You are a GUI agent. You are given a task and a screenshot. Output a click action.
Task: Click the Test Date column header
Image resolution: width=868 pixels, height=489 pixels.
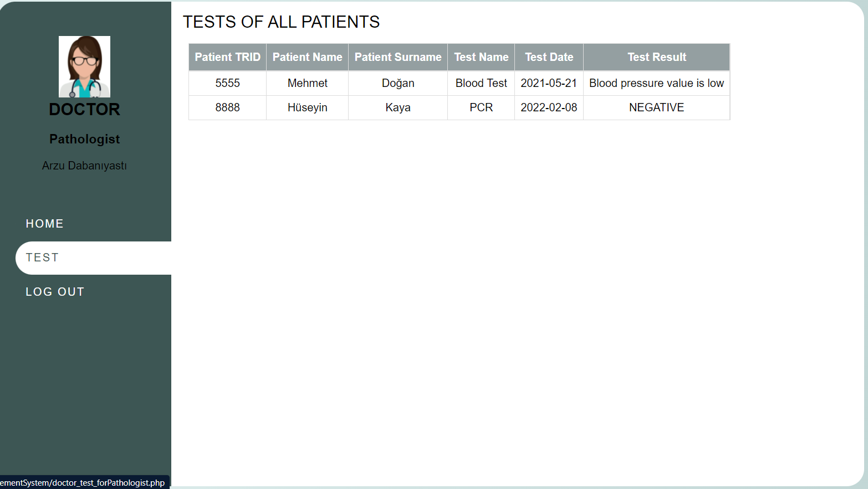click(549, 57)
